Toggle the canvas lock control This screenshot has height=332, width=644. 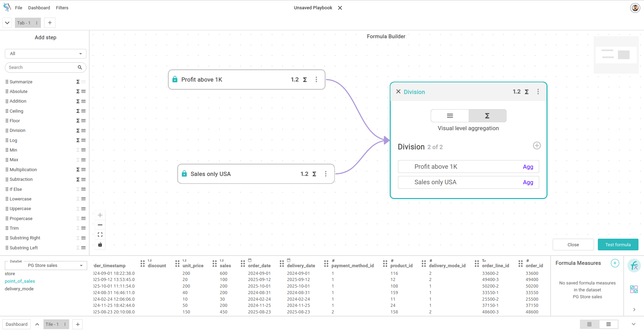[100, 245]
